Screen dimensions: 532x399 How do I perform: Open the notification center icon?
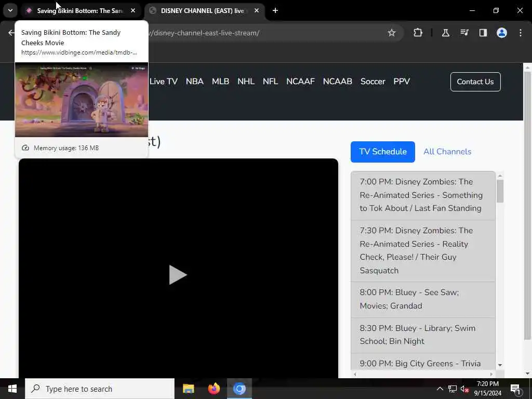(x=515, y=389)
